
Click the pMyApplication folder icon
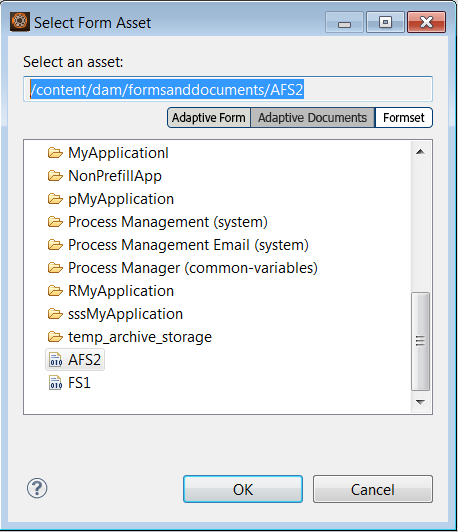point(55,199)
